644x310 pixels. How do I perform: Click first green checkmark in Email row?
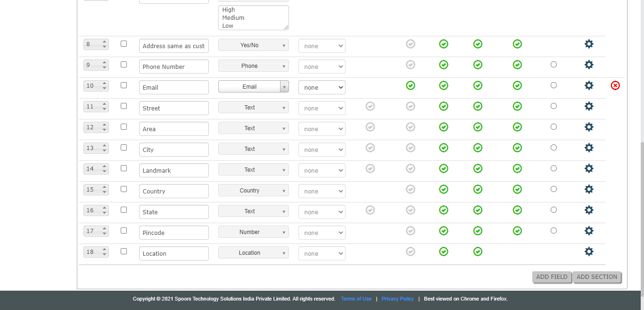pos(411,85)
